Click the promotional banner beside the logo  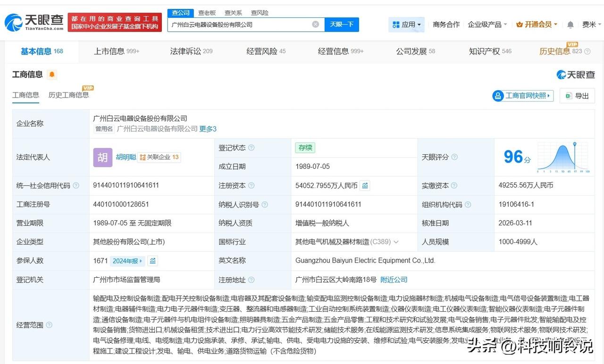click(115, 22)
